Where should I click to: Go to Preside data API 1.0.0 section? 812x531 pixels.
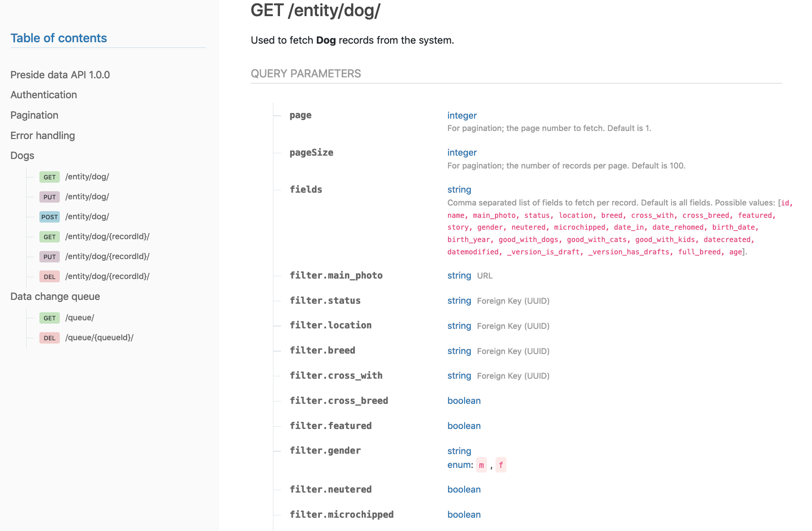click(60, 75)
